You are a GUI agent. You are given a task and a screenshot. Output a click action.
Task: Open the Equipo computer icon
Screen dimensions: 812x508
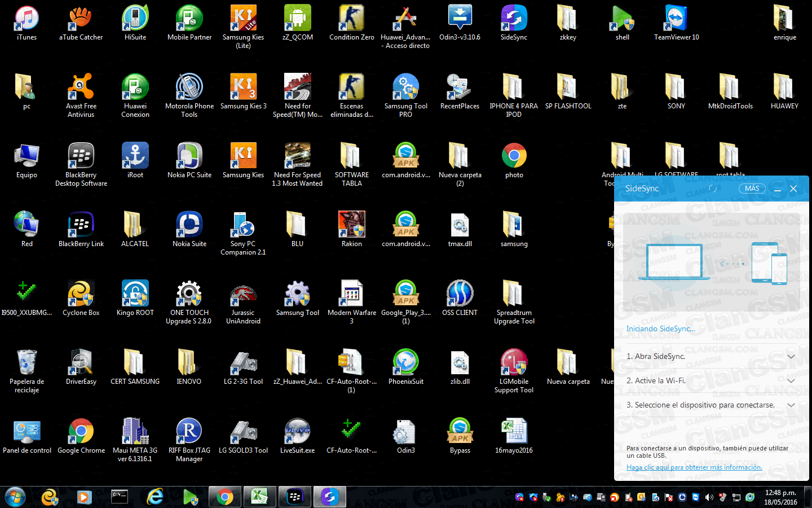[x=27, y=161]
